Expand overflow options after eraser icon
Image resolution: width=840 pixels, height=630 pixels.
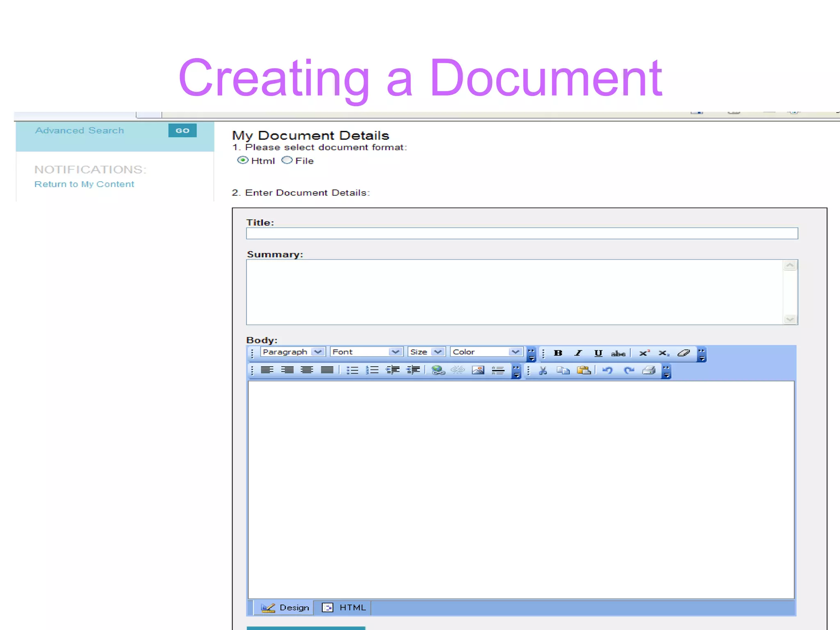(x=702, y=354)
